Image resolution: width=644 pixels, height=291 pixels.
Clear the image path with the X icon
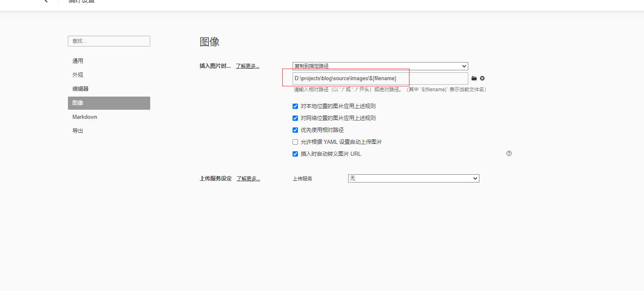click(482, 79)
